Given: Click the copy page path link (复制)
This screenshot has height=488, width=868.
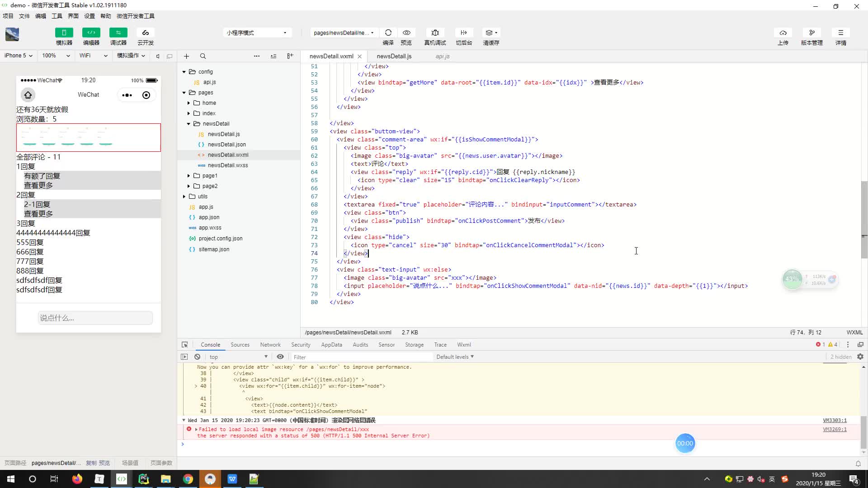Looking at the screenshot, I should 91,463.
